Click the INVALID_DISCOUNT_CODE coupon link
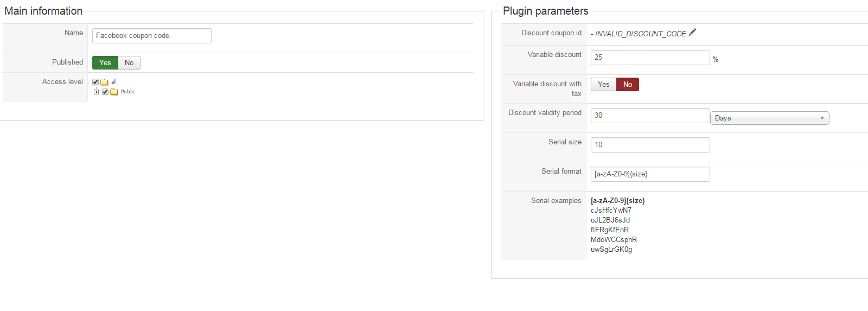The height and width of the screenshot is (311, 868). coord(640,34)
